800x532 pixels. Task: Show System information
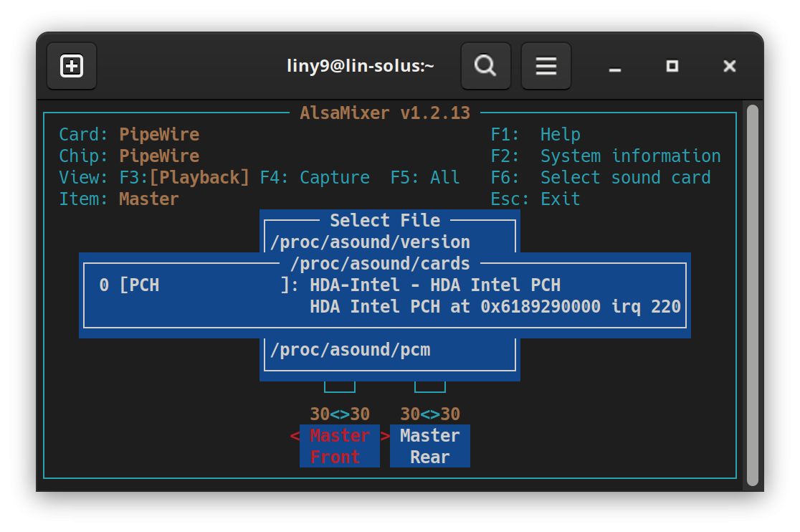pyautogui.click(x=606, y=156)
